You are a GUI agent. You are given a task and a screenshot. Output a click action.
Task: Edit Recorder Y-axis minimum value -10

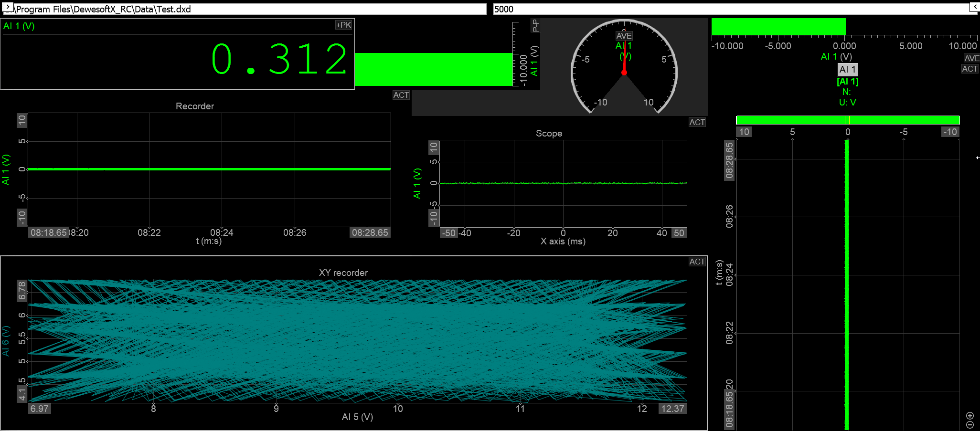click(x=22, y=218)
